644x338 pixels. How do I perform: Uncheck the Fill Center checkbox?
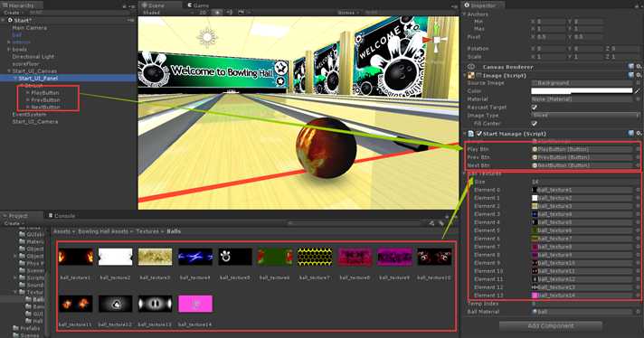(x=535, y=124)
